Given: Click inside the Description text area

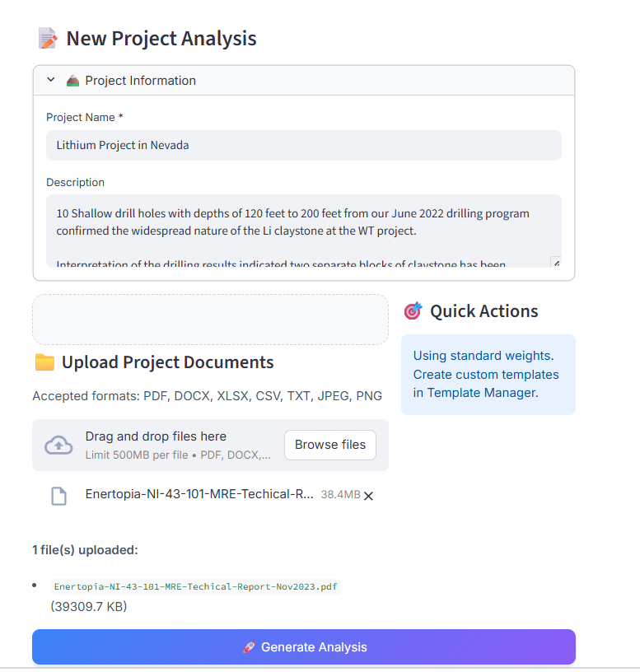Looking at the screenshot, I should [x=303, y=226].
